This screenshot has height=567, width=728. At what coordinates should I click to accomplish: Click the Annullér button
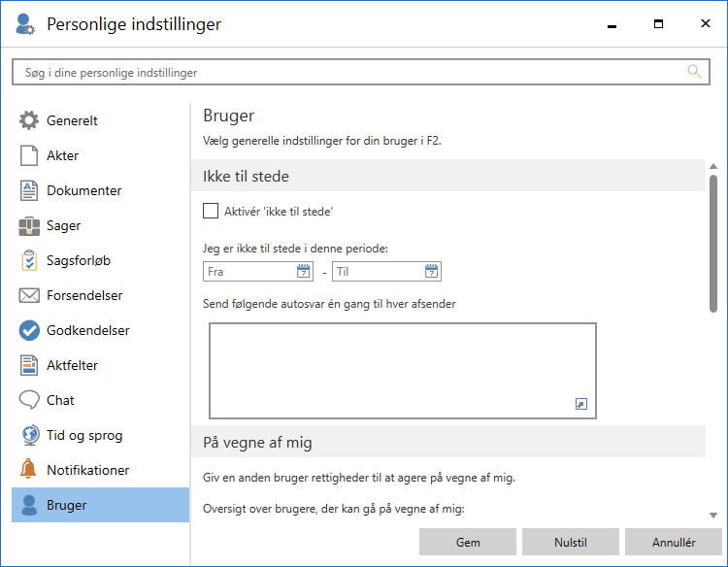(x=674, y=542)
